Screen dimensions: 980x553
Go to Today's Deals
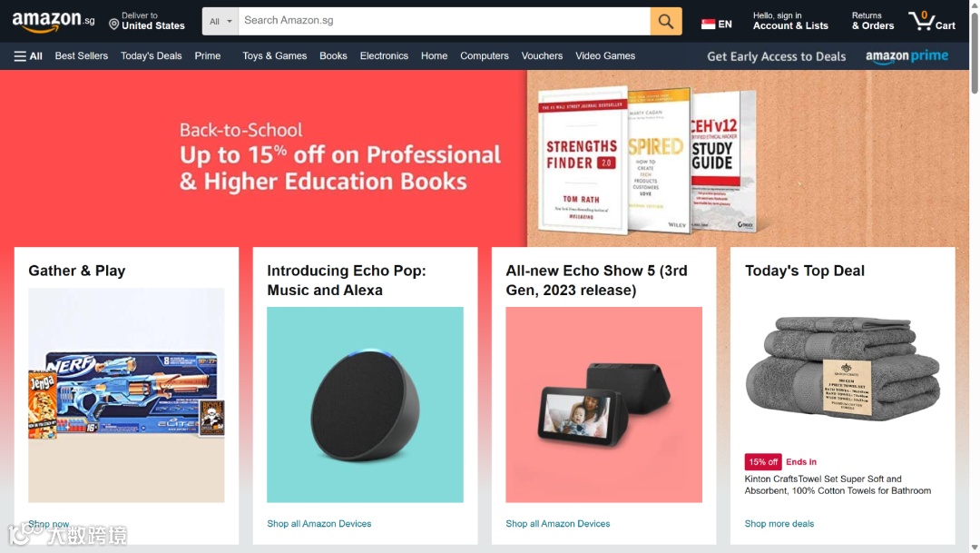(152, 55)
